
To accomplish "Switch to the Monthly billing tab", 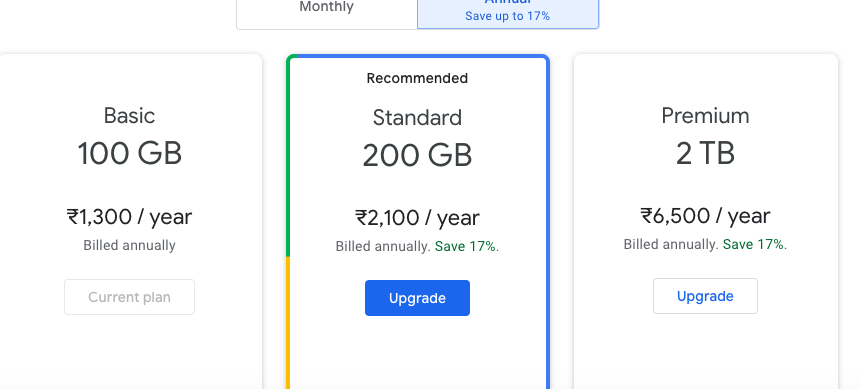I will (327, 14).
